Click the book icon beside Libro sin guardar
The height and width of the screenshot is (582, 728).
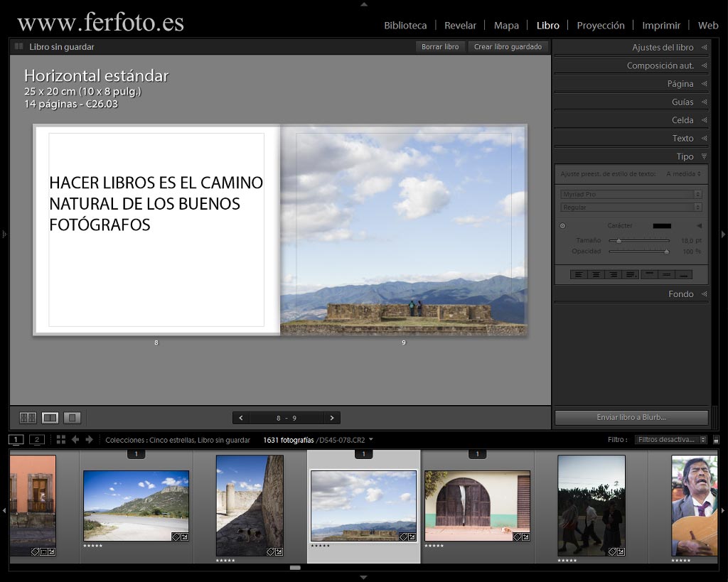(x=19, y=46)
